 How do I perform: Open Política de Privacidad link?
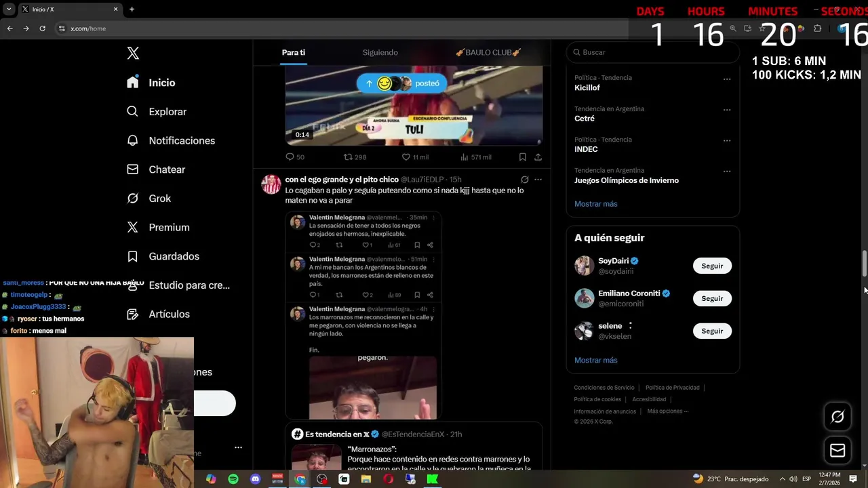pos(672,388)
